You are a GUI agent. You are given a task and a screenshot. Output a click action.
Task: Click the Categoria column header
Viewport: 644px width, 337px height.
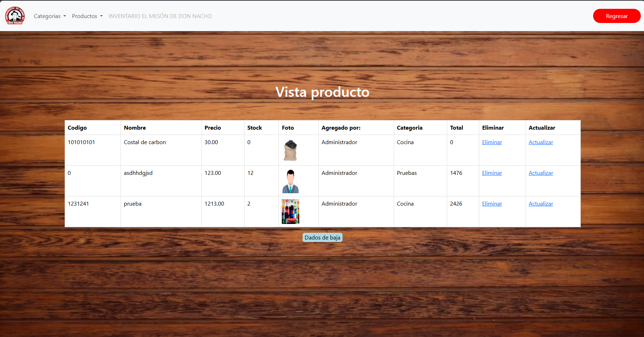point(409,128)
